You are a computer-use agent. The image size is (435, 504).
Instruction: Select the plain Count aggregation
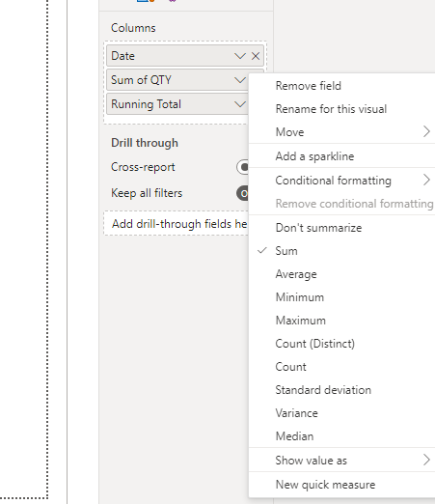tap(342, 367)
